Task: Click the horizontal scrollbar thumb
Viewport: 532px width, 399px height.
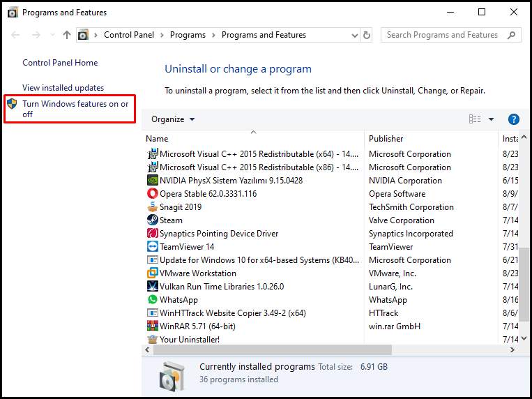Action: pyautogui.click(x=273, y=349)
